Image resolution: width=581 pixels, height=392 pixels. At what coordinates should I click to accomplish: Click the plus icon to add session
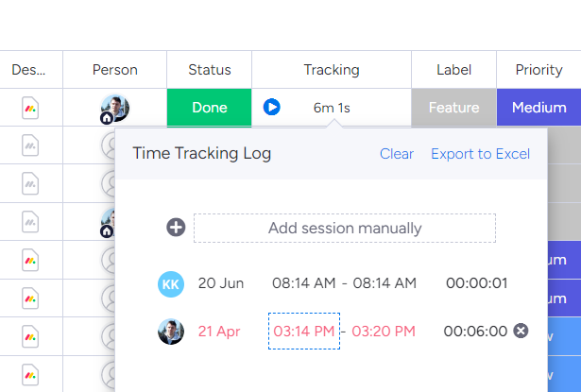[176, 228]
